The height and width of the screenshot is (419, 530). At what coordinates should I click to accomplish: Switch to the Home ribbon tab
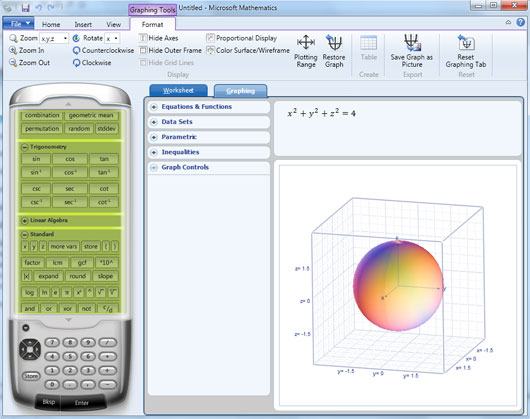coord(51,24)
